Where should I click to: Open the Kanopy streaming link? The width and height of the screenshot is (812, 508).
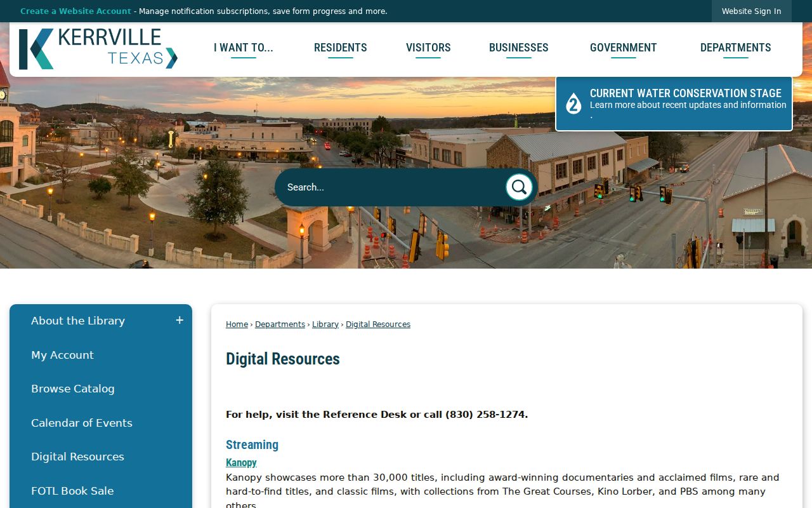(241, 462)
